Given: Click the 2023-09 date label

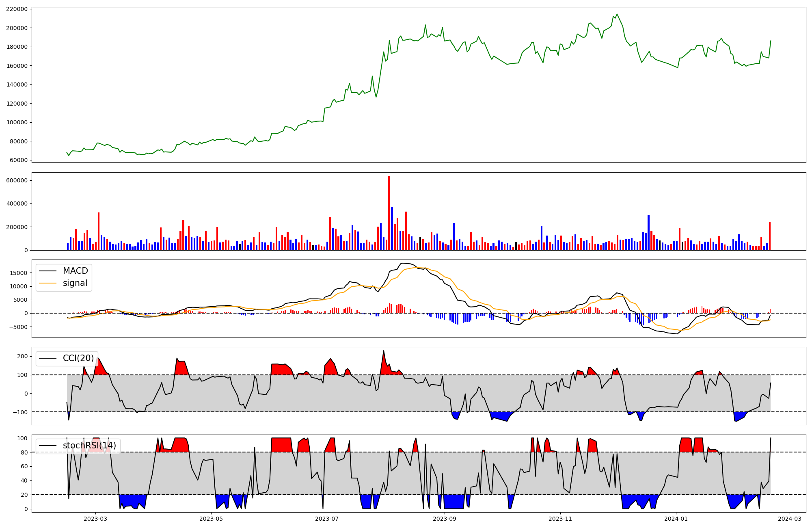Looking at the screenshot, I should point(445,519).
